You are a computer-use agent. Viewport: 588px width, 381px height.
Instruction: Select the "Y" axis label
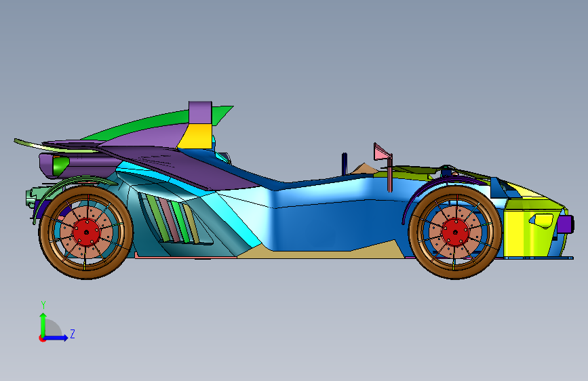[x=43, y=305]
